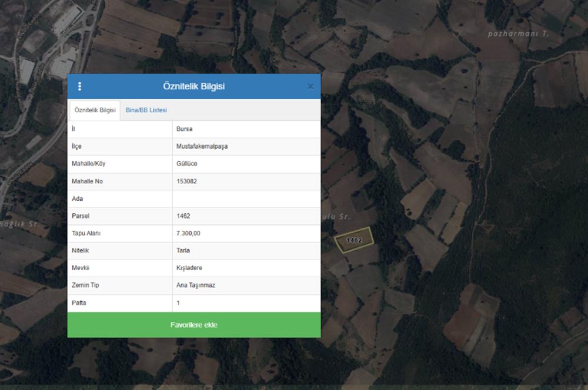
Task: Click the Tapu Alanı label
Action: click(86, 233)
